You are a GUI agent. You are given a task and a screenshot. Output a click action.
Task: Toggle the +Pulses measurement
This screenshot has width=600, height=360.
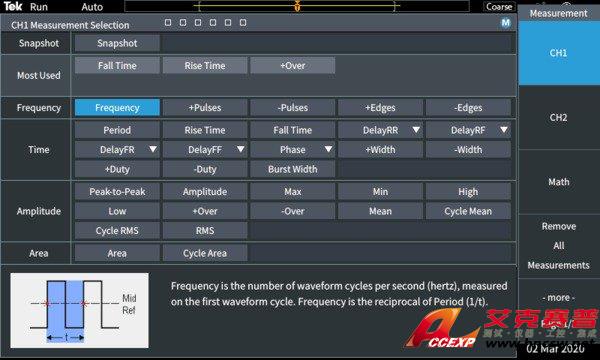coord(205,108)
